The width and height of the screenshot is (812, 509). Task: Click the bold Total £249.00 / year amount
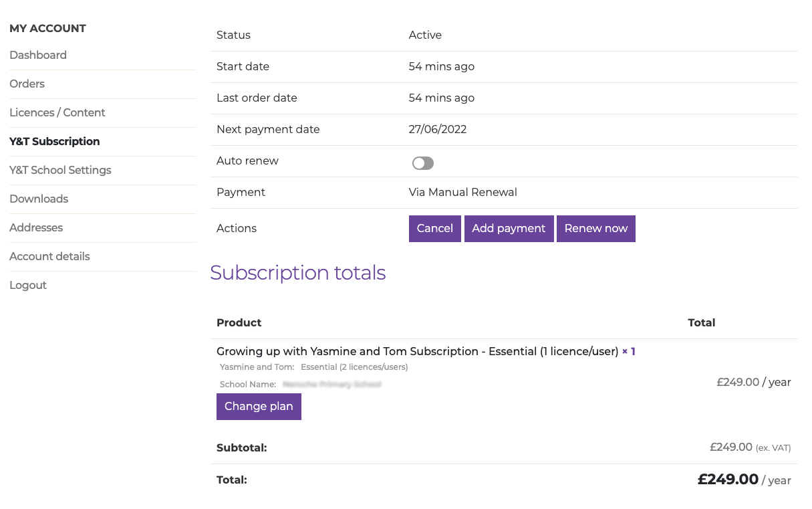coord(745,480)
